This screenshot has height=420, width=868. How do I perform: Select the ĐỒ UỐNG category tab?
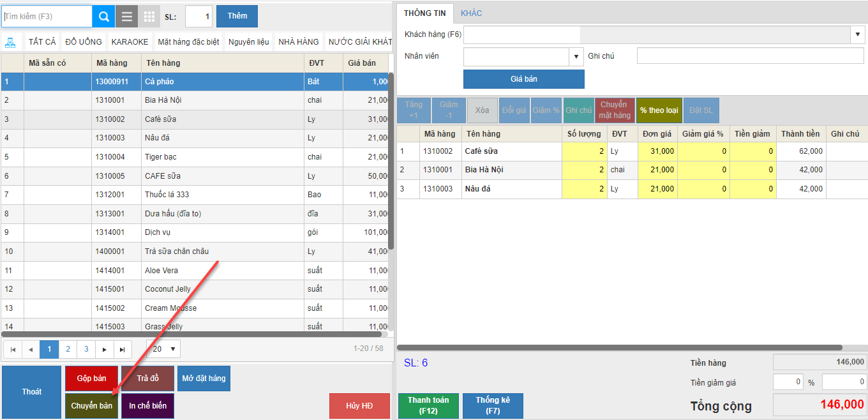click(x=84, y=42)
